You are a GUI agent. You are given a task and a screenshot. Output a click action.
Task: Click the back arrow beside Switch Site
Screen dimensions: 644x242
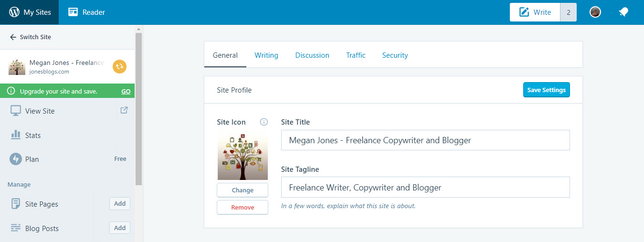13,37
